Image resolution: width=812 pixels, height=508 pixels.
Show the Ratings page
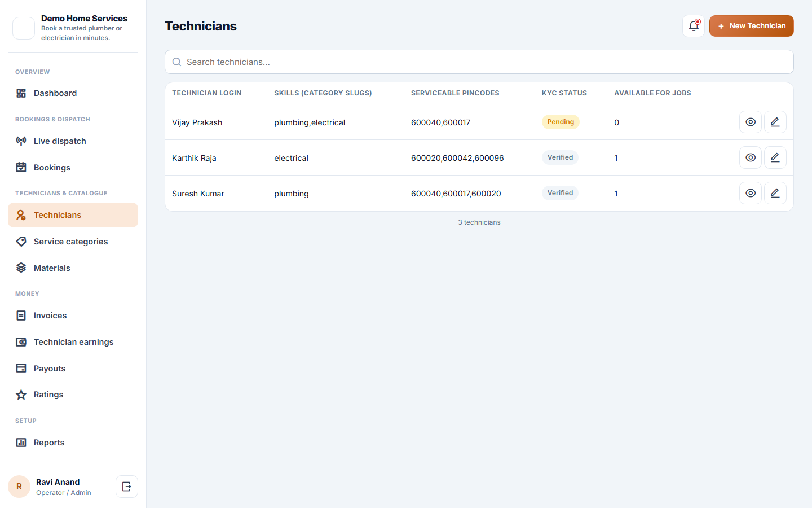tap(73, 395)
